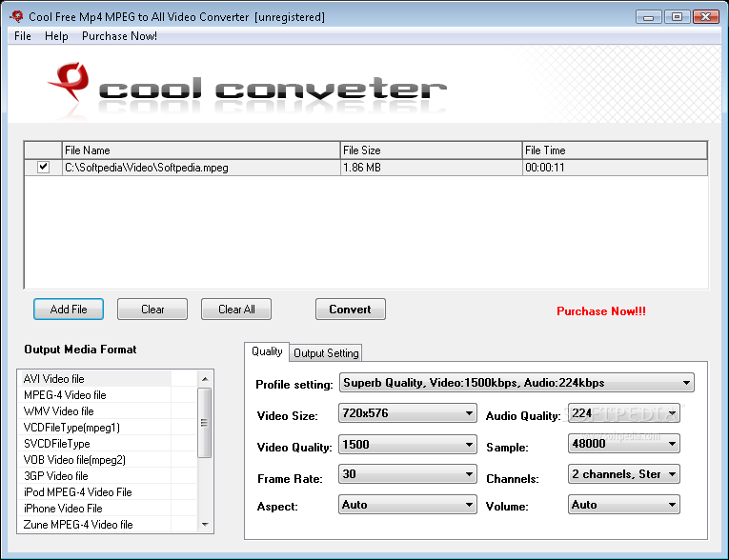Viewport: 729px width, 560px height.
Task: Open the Help menu
Action: 56,36
